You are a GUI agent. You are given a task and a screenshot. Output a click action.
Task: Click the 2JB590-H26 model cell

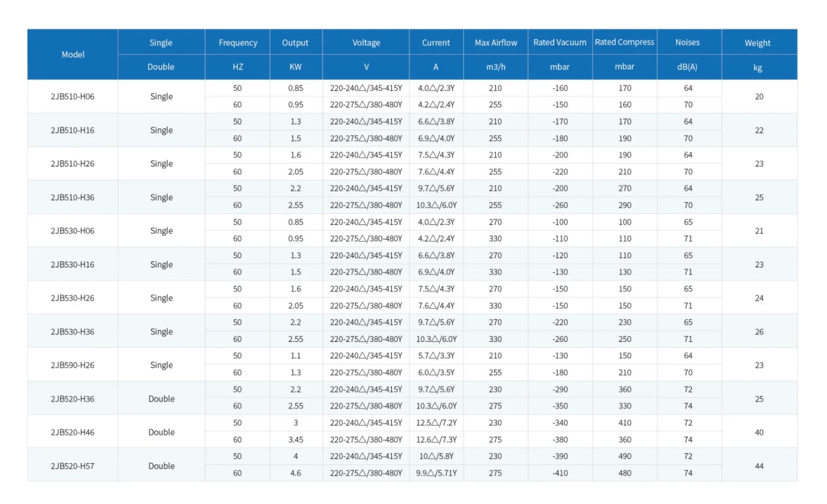pos(73,365)
